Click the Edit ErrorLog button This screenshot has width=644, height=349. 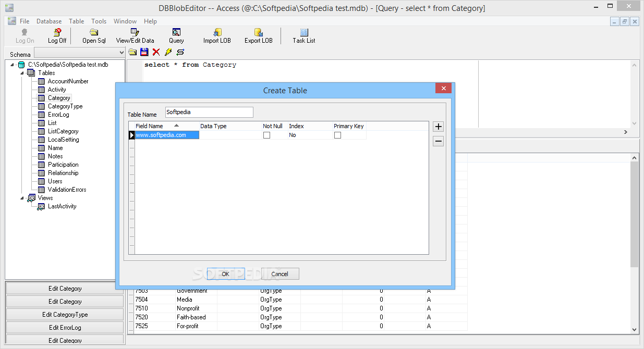click(x=65, y=328)
